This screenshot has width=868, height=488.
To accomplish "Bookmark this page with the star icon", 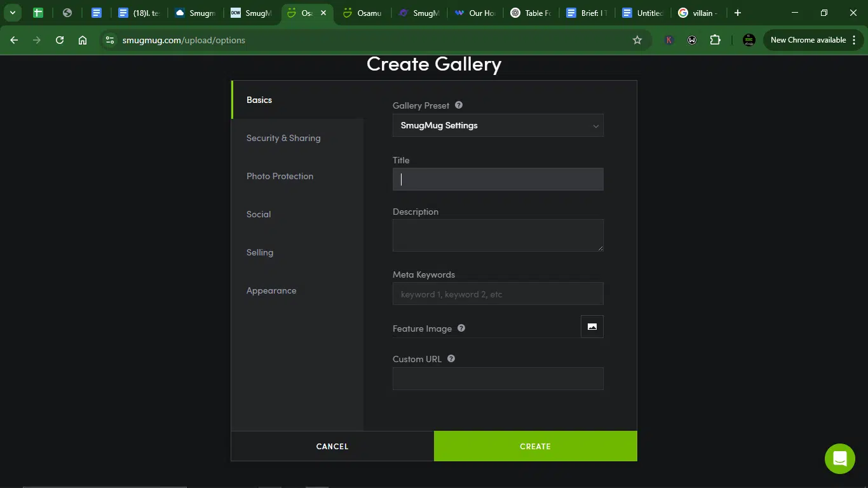I will pos(637,40).
